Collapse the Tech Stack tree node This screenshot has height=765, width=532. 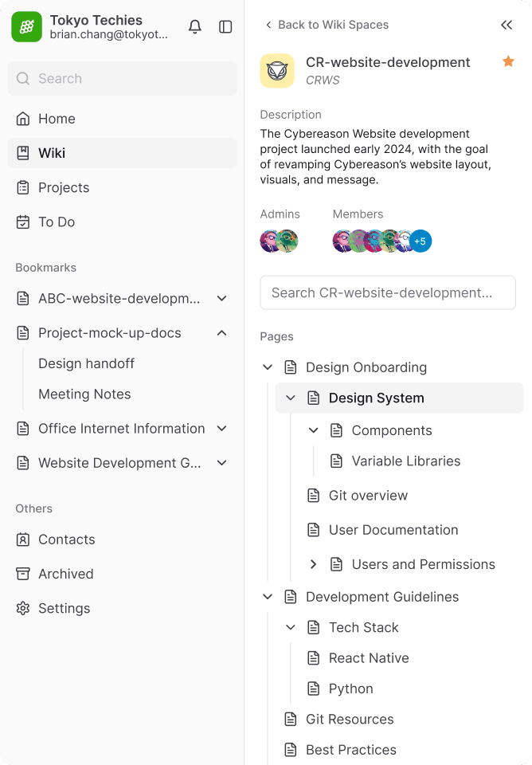291,627
